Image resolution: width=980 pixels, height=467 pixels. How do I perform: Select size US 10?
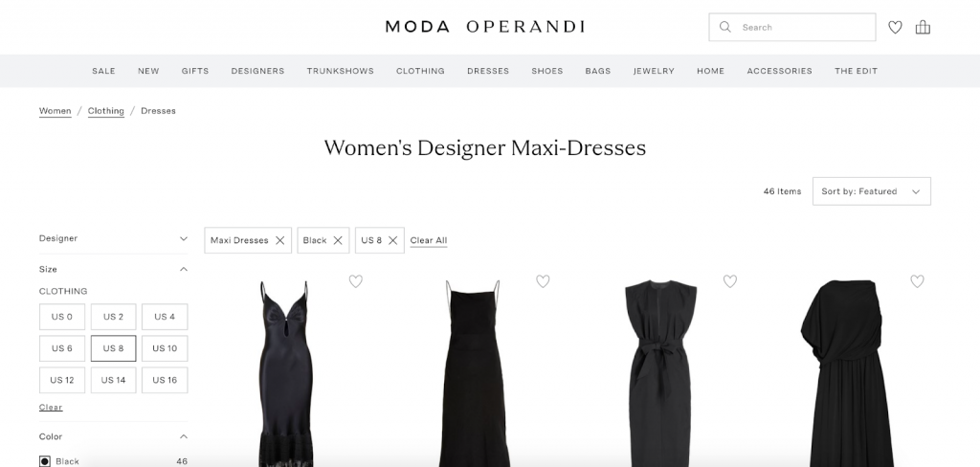click(165, 348)
